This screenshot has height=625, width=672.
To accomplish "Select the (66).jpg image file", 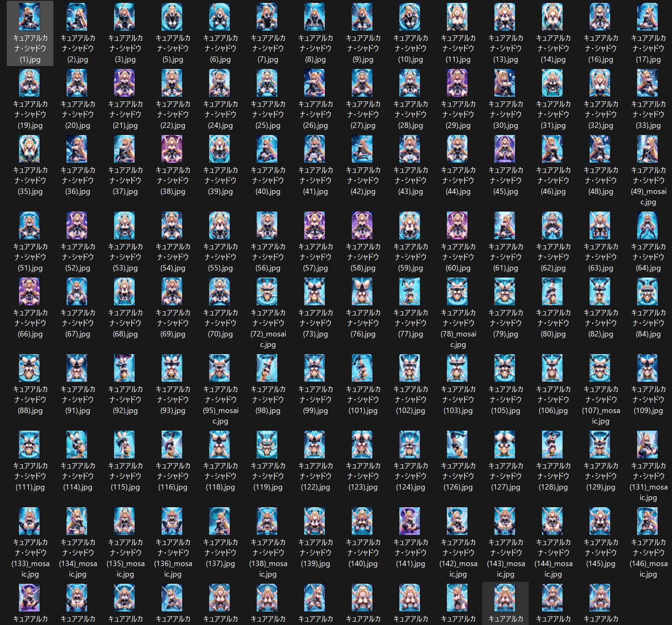I will tap(30, 308).
